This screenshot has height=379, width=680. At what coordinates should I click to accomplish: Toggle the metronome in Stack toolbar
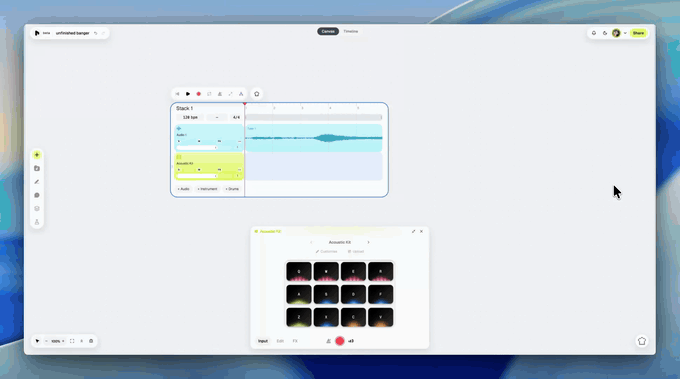(x=220, y=94)
